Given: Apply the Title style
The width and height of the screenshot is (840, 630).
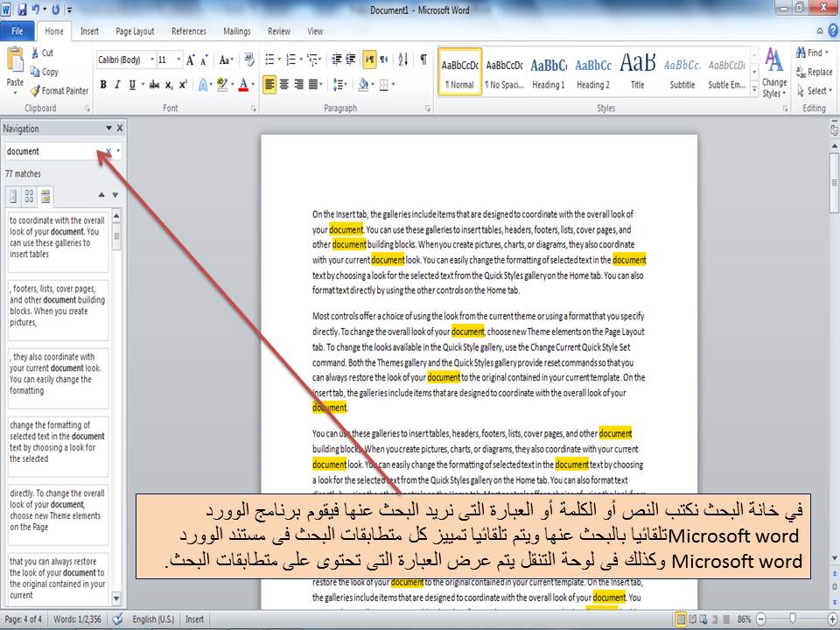Looking at the screenshot, I should click(638, 73).
